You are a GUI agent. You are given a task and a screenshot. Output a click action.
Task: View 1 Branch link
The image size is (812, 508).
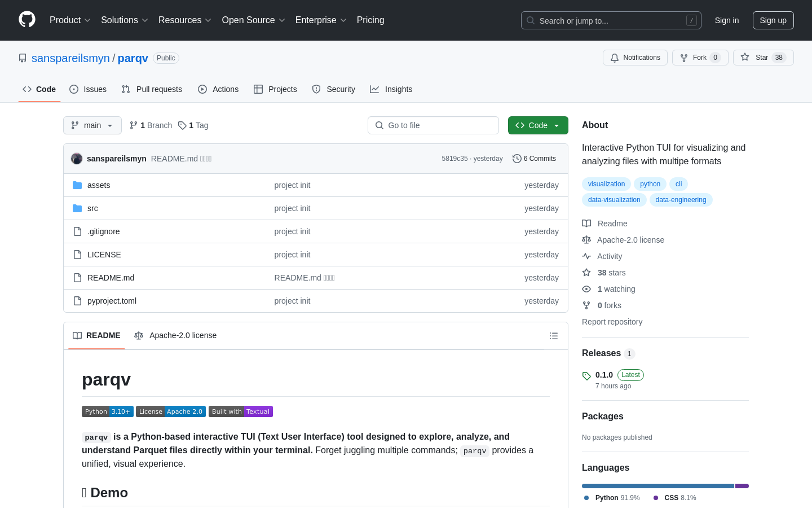[151, 125]
